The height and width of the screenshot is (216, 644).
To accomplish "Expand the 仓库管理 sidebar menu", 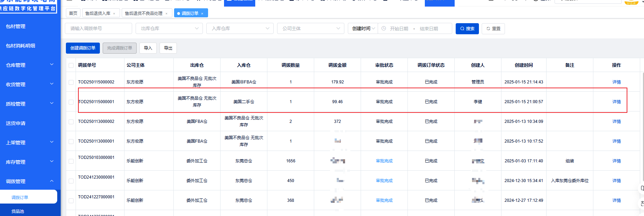I will [x=30, y=65].
